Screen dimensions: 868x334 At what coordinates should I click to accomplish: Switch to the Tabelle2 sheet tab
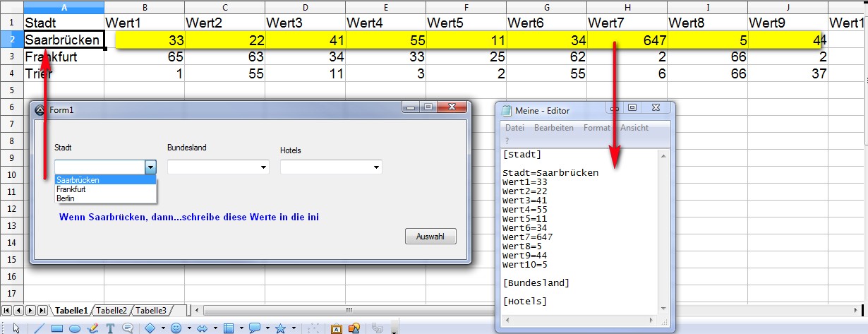[111, 310]
